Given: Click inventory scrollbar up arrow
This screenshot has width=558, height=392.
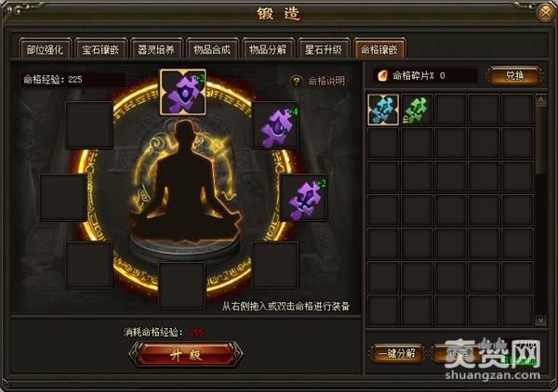Looking at the screenshot, I should coord(540,100).
